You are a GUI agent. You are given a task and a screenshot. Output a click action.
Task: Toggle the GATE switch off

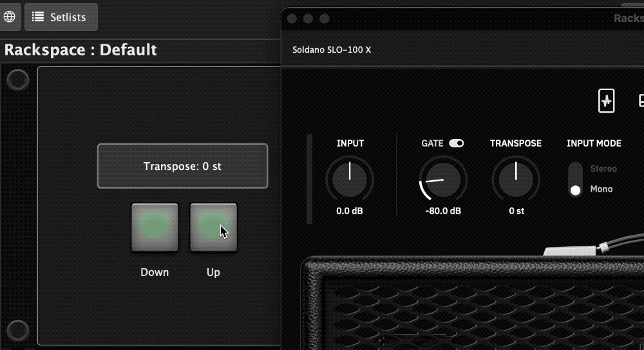pyautogui.click(x=456, y=143)
